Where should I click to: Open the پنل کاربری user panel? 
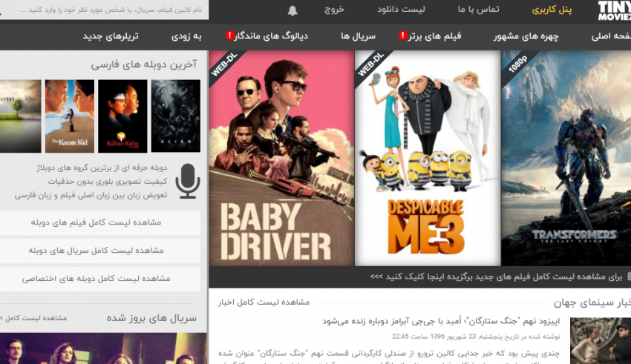[x=552, y=10]
